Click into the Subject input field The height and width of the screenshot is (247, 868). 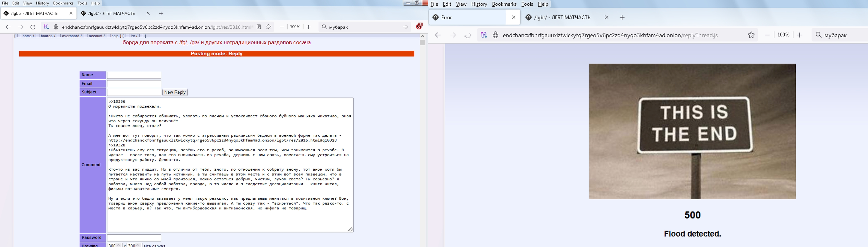134,92
